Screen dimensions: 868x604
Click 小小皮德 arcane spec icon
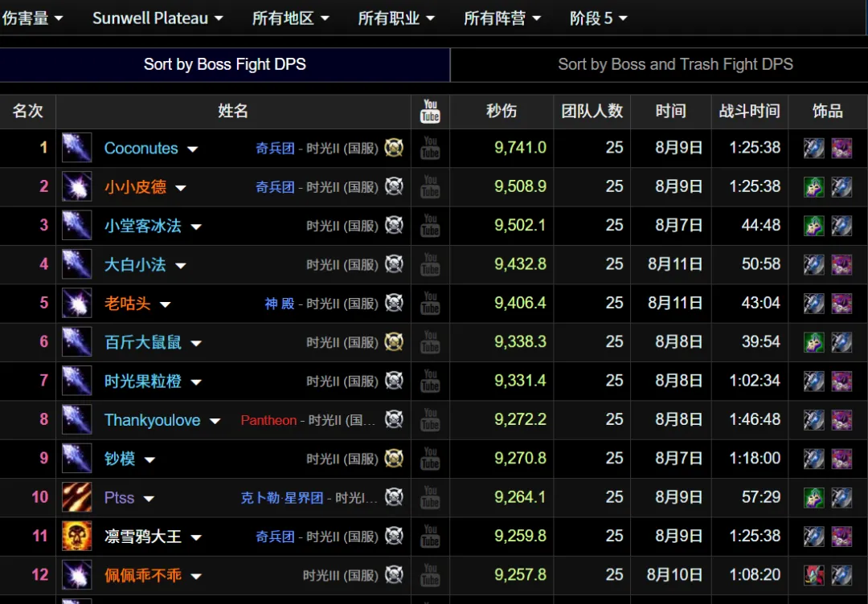click(76, 186)
